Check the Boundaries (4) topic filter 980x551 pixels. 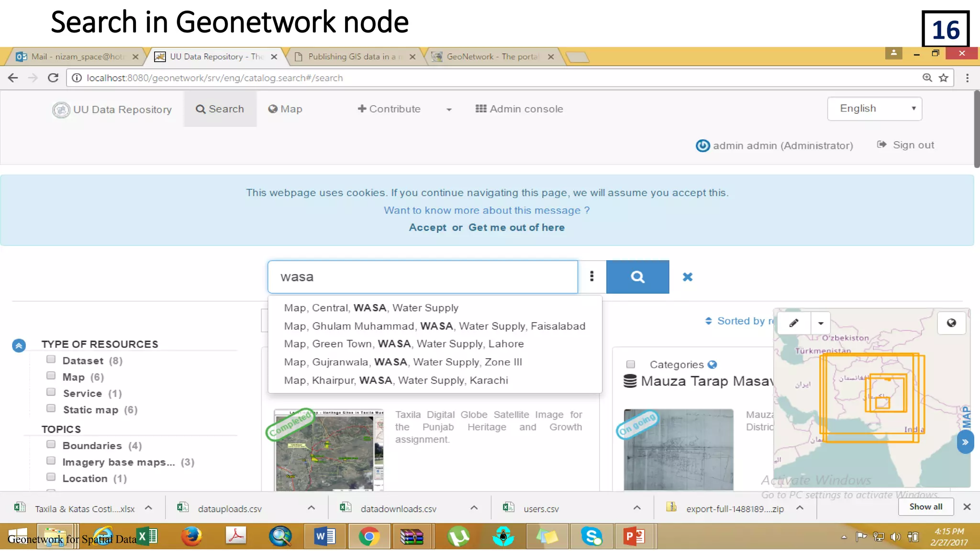click(51, 444)
